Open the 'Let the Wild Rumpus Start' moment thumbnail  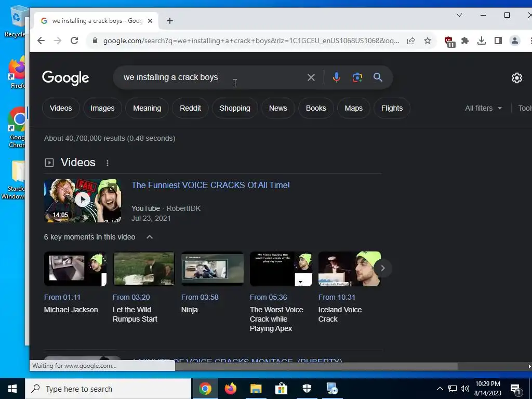pos(144,269)
